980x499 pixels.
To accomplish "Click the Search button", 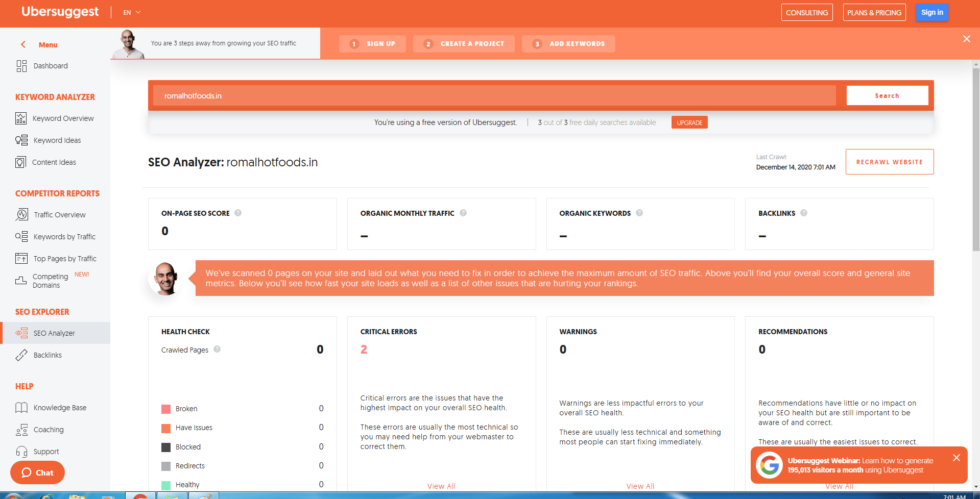I will (x=887, y=95).
